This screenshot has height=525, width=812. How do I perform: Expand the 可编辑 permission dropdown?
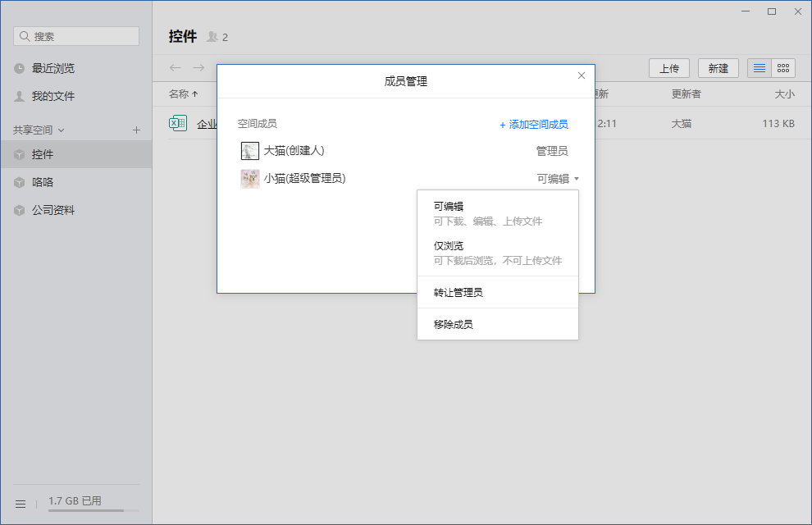click(x=558, y=179)
